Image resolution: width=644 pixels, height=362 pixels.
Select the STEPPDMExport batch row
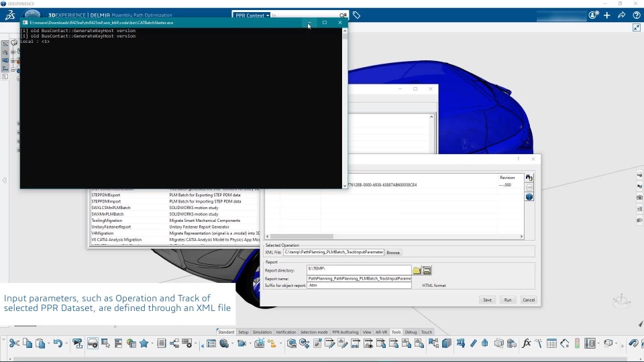[175, 195]
